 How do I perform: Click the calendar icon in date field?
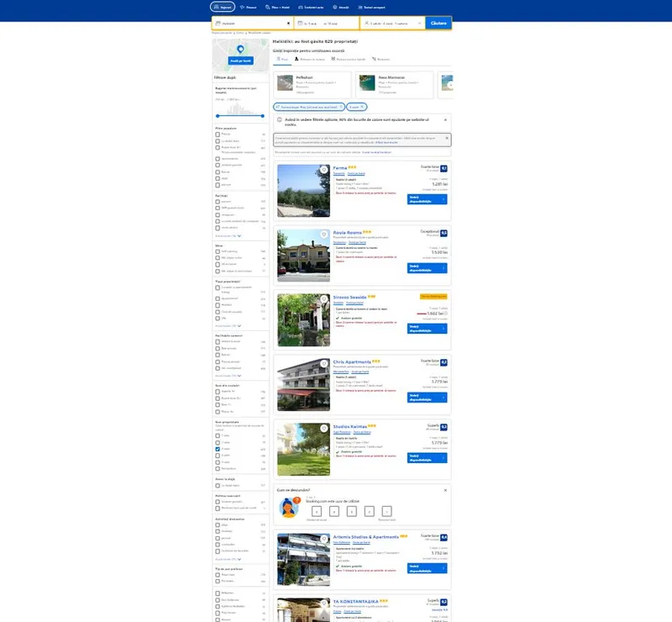[x=300, y=24]
